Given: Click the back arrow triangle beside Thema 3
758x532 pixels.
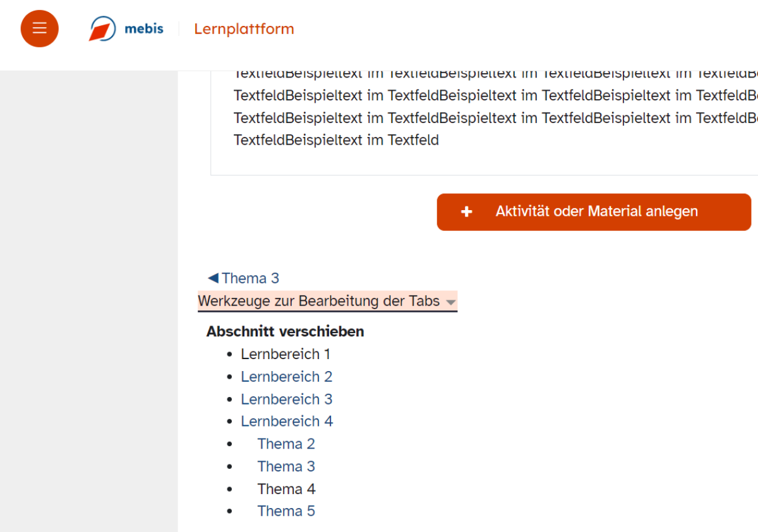Looking at the screenshot, I should click(x=212, y=277).
